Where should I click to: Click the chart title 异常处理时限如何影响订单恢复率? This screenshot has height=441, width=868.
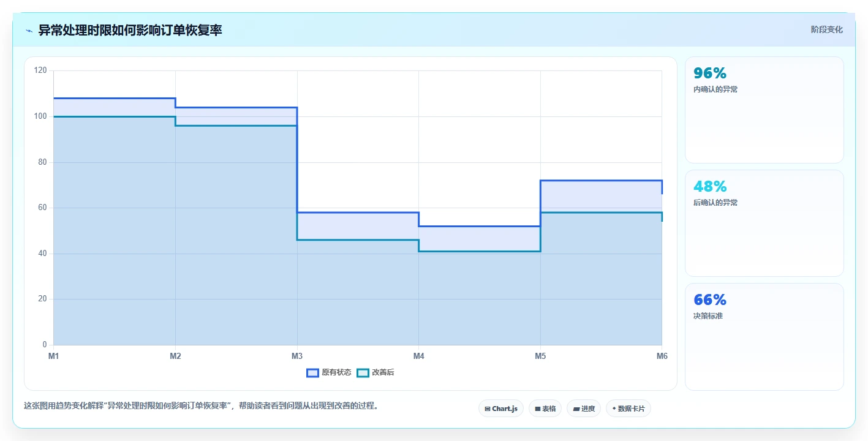(x=130, y=30)
